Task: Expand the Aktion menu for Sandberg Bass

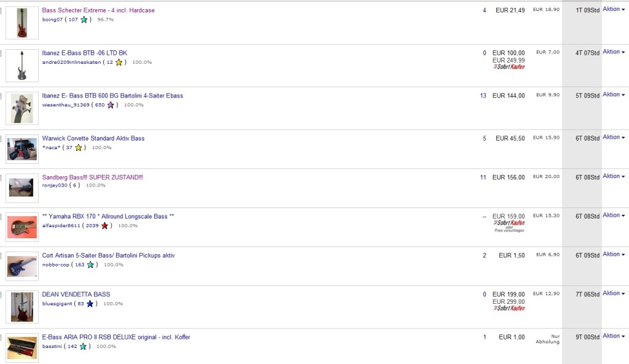Action: point(614,176)
